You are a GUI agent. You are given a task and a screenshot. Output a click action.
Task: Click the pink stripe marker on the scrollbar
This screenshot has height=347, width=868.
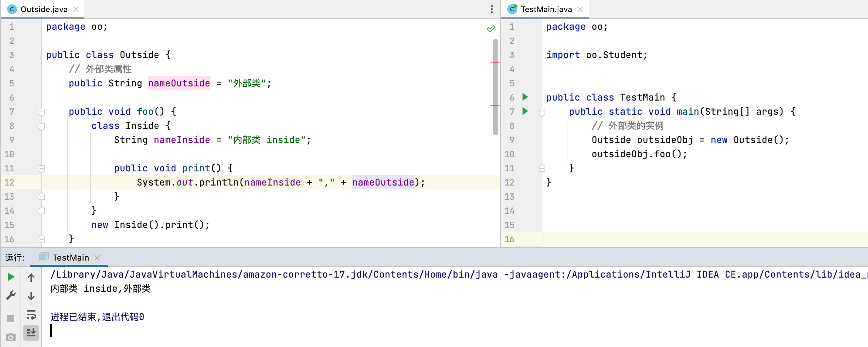pos(495,62)
